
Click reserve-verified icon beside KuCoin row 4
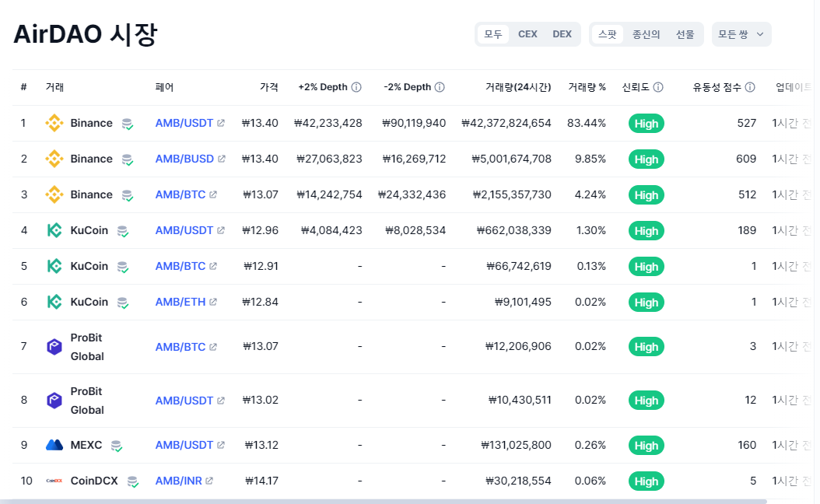[x=123, y=231]
